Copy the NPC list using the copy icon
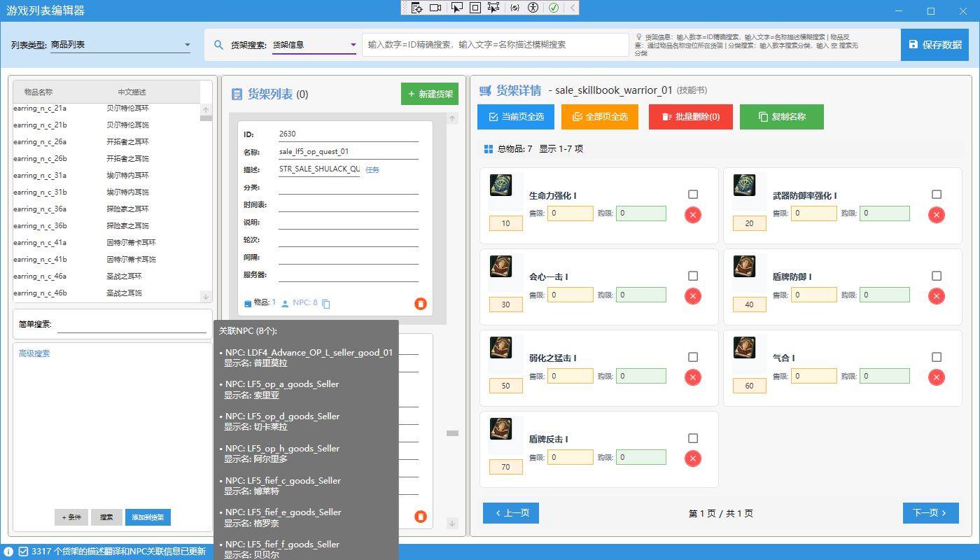This screenshot has height=560, width=980. (326, 304)
